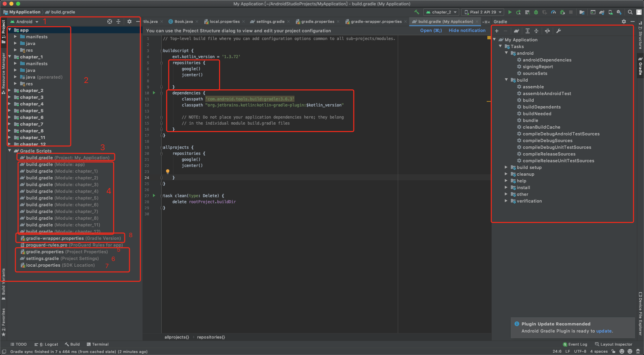Collapse android tasks group in Gradle panel
644x355 pixels.
[x=506, y=53]
